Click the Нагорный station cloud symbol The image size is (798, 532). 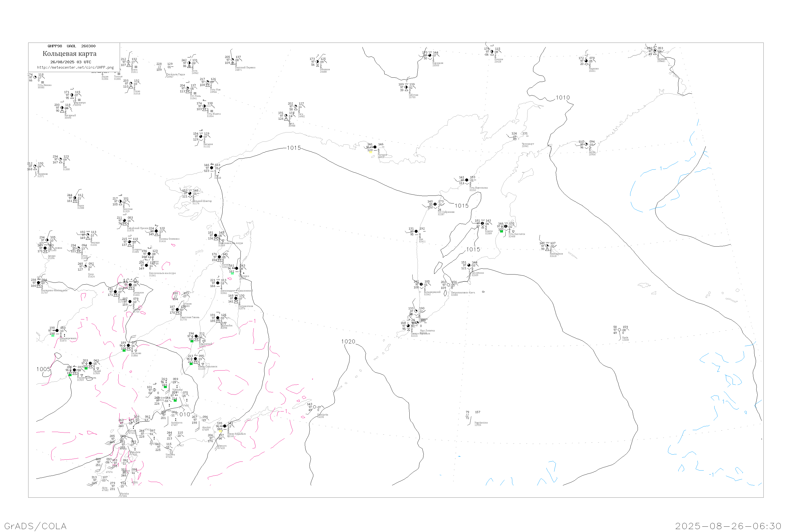(62, 108)
